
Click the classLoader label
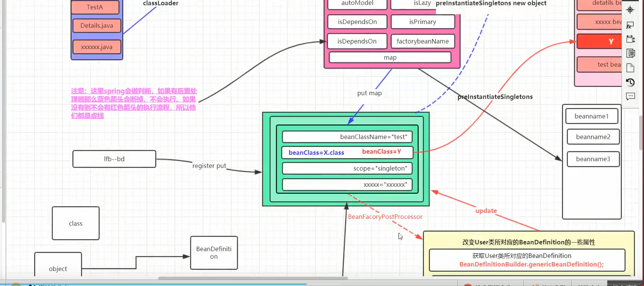coord(160,3)
